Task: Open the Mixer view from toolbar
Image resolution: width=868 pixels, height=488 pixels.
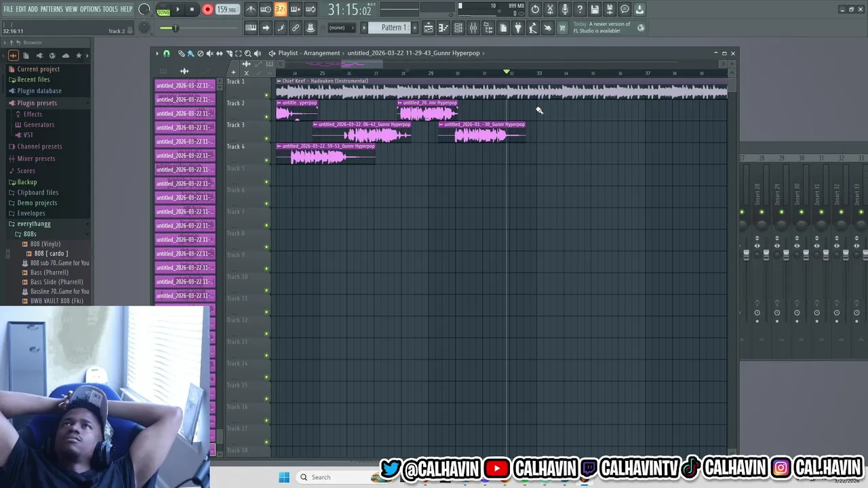Action: coord(473,28)
